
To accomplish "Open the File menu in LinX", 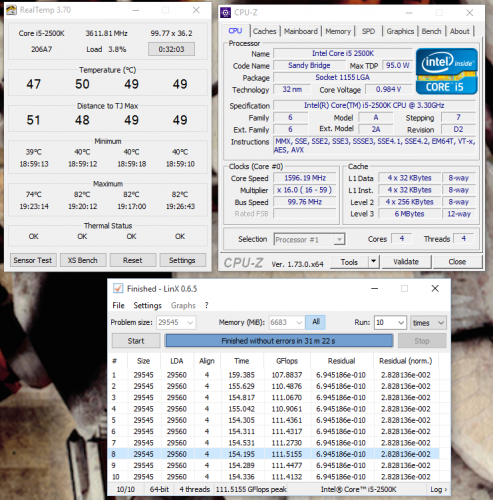I will click(118, 305).
